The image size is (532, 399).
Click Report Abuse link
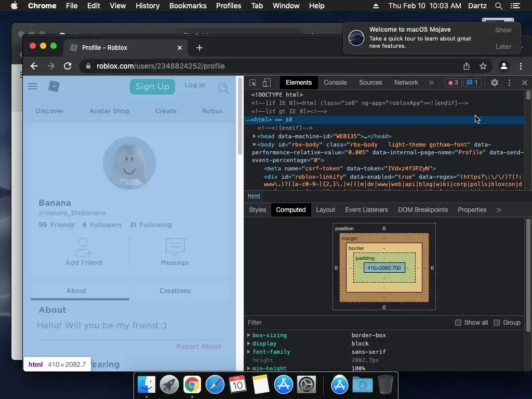tap(199, 347)
